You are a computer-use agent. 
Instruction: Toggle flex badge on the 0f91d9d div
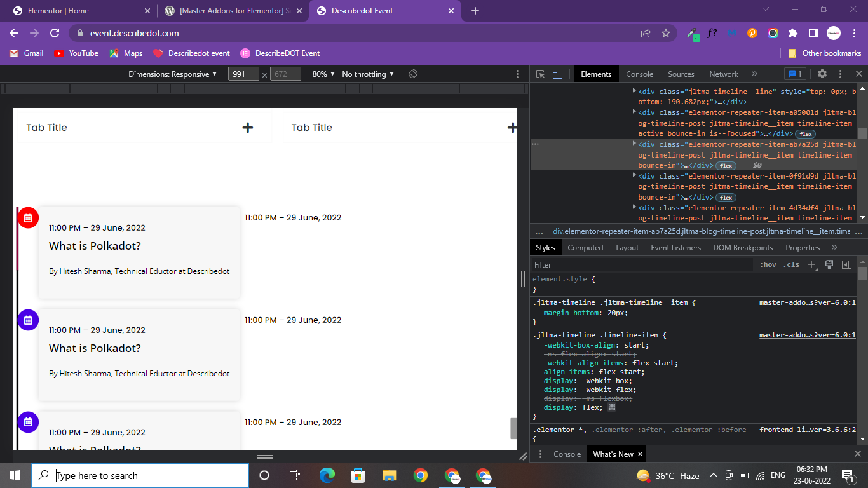(x=726, y=198)
